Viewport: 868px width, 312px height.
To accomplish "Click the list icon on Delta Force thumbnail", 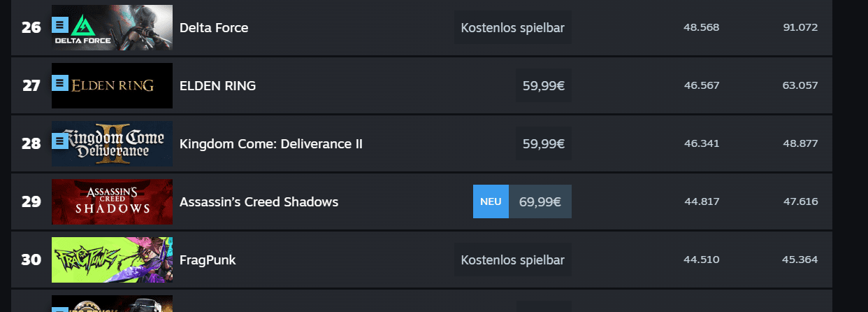I will click(x=59, y=26).
